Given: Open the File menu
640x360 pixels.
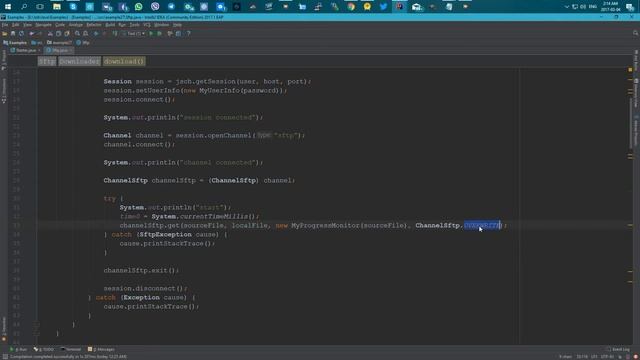Looking at the screenshot, I should point(5,25).
